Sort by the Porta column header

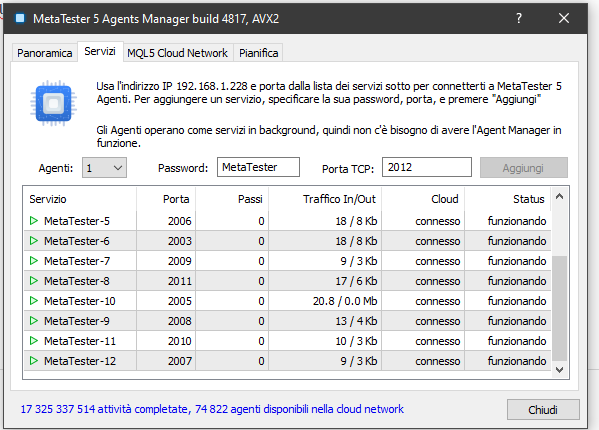click(x=166, y=199)
